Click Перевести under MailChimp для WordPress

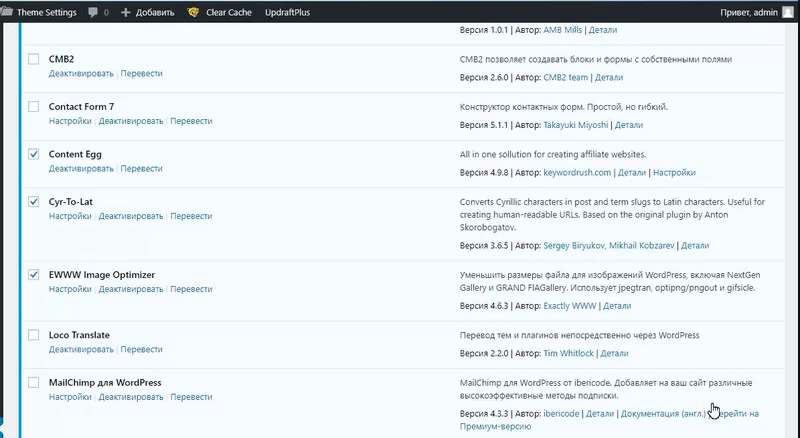(191, 397)
